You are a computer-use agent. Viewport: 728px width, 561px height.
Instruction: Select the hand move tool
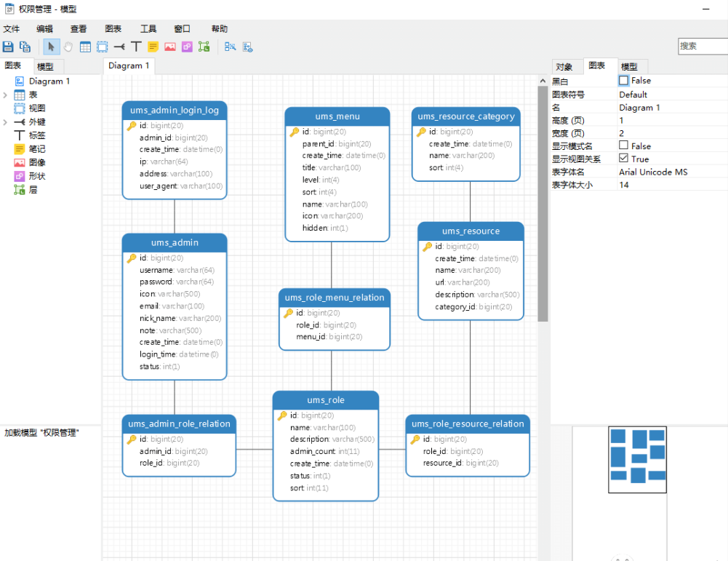point(68,47)
